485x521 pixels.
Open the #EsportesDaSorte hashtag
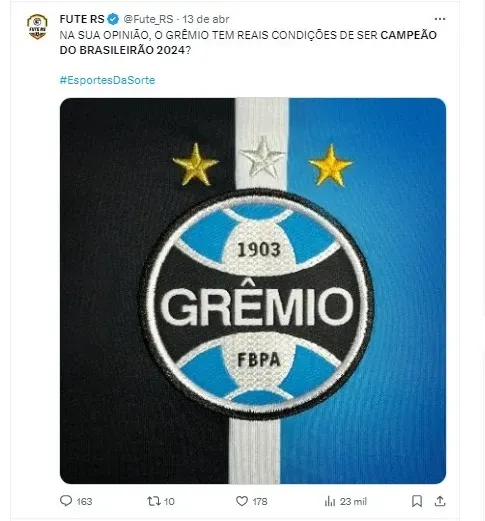click(x=107, y=80)
